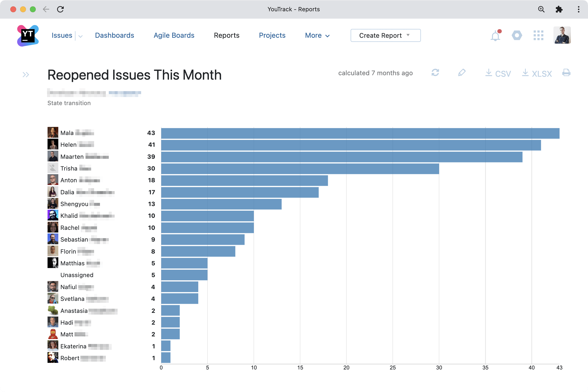
Task: Open Agile Boards section
Action: [174, 36]
